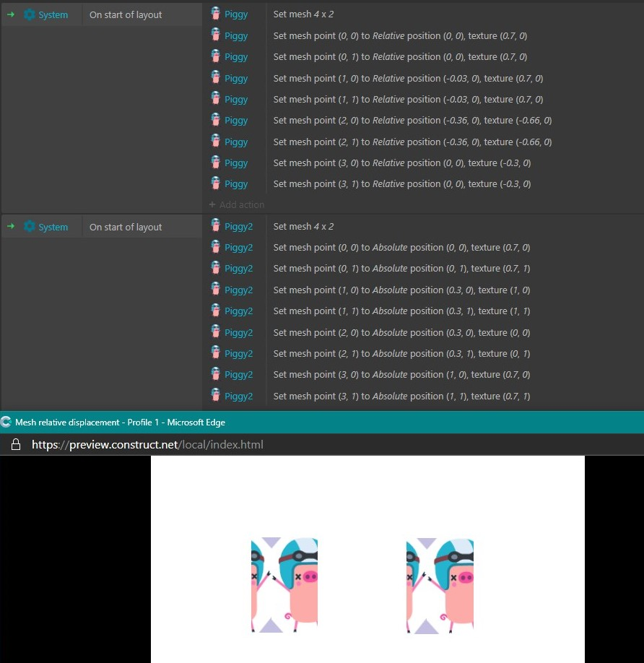Click the preview.construct.net URL in the address bar
The image size is (644, 663).
click(x=147, y=444)
